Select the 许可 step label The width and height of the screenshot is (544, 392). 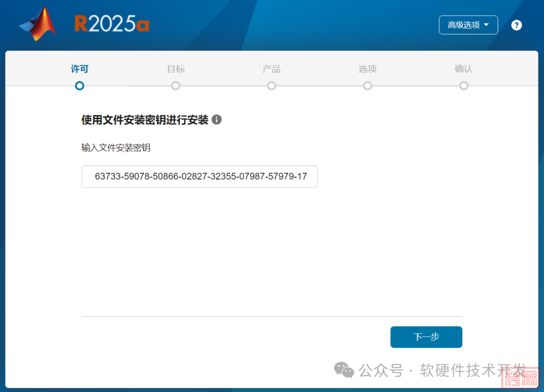tap(80, 69)
